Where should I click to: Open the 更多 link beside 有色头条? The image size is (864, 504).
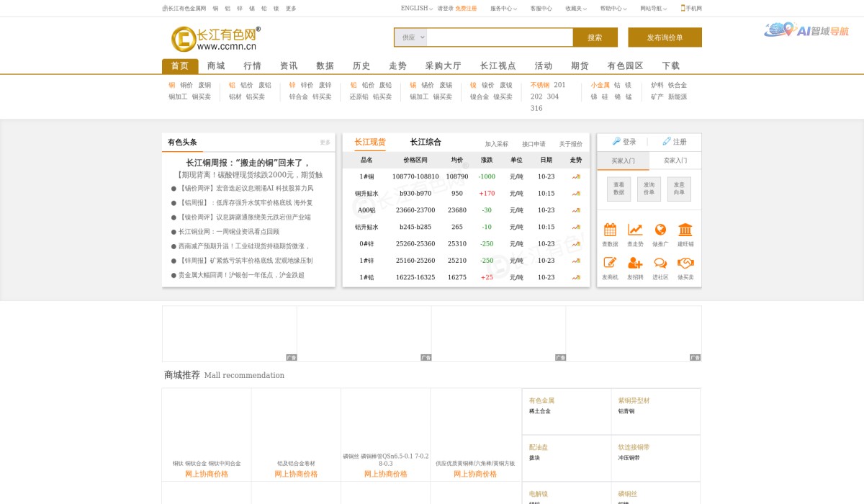tap(325, 143)
